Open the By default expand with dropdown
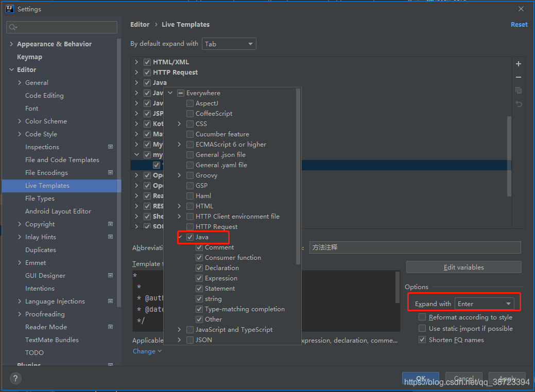 [229, 44]
